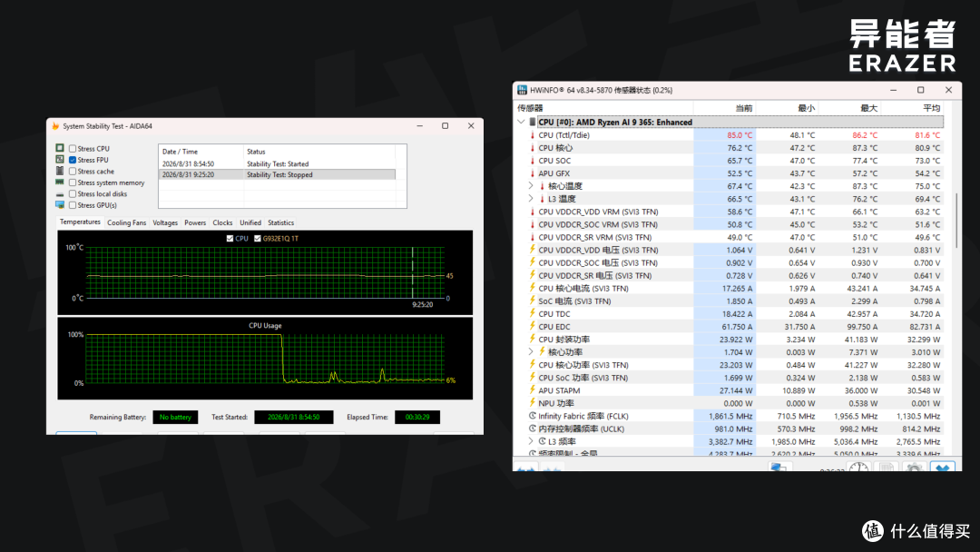Click the lightning icon on APU STAPM row
The image size is (980, 552).
[x=533, y=390]
